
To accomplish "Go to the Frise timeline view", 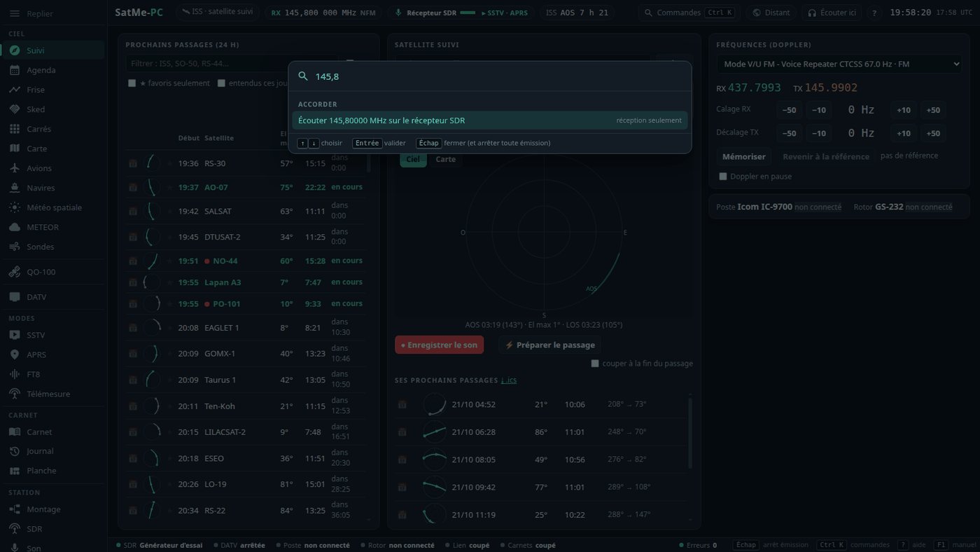I will point(53,90).
